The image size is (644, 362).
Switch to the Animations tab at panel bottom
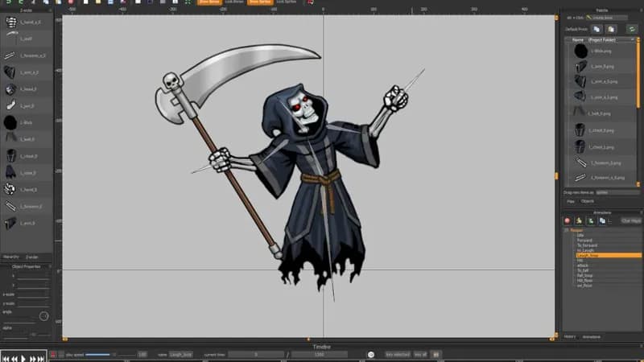click(592, 337)
